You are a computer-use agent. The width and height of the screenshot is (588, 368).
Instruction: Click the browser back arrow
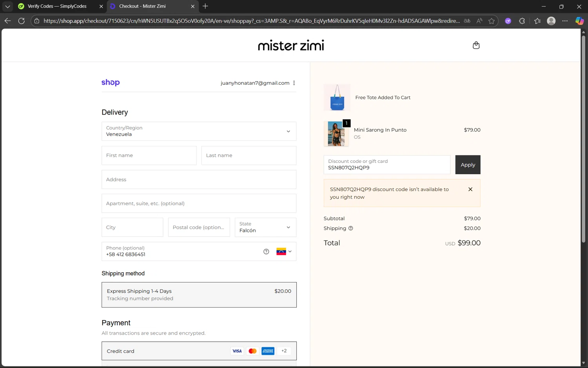point(7,21)
